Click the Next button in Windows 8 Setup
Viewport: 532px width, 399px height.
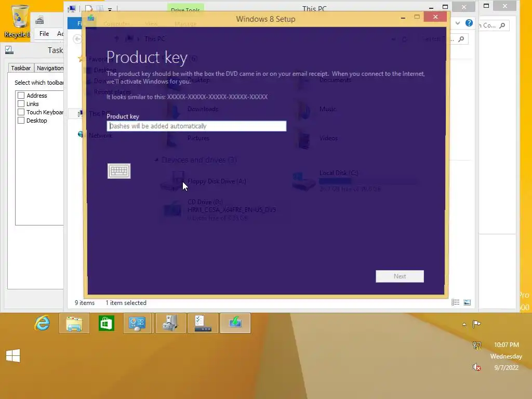[x=400, y=276]
